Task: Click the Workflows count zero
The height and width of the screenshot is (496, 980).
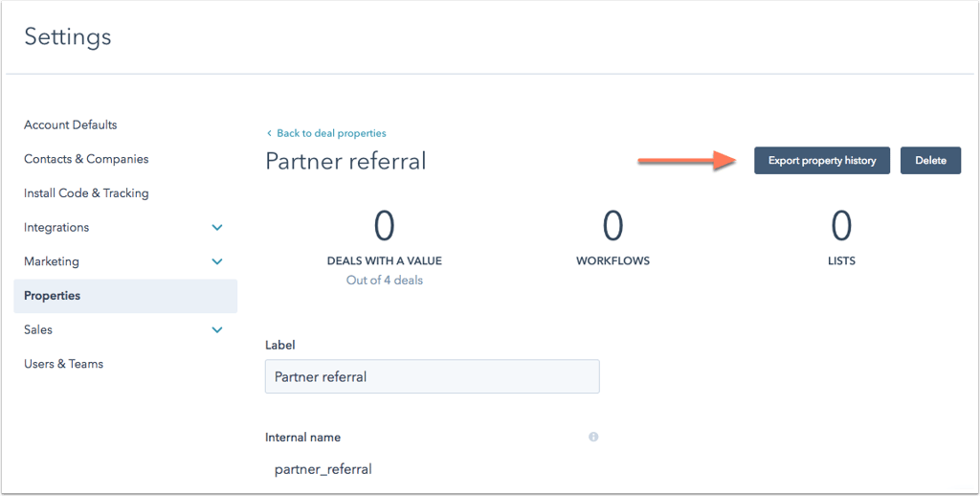Action: [x=612, y=226]
